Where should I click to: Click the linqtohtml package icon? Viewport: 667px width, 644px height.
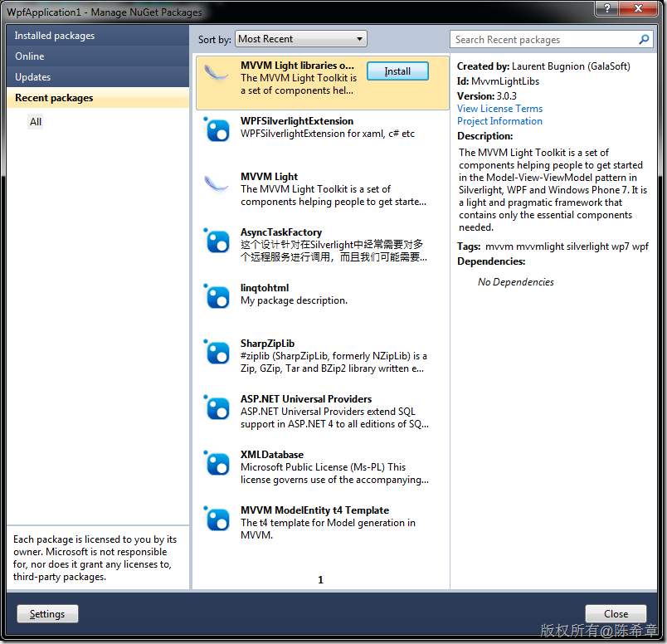click(217, 295)
